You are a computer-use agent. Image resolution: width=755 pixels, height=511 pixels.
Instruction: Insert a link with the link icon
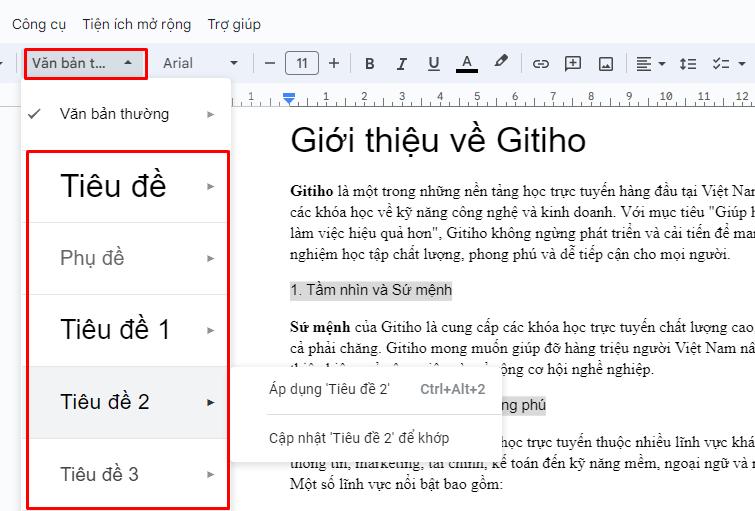click(x=541, y=64)
